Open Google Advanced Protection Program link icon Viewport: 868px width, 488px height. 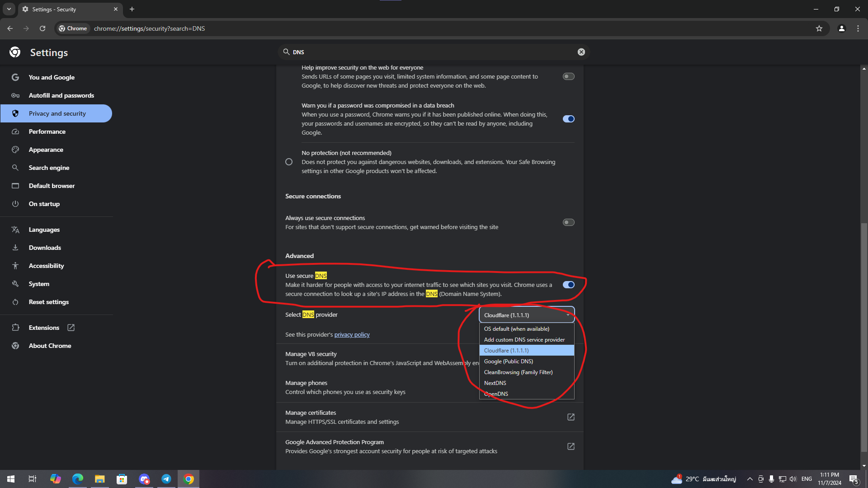click(x=571, y=446)
